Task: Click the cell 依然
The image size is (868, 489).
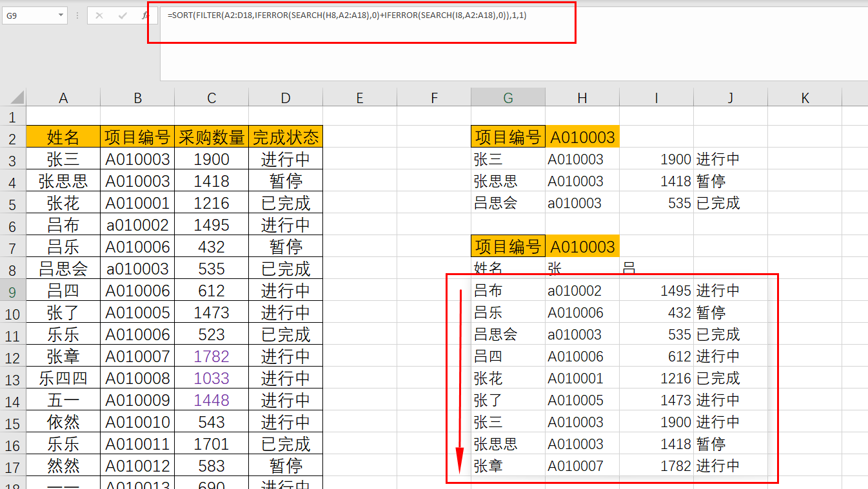Action: tap(63, 422)
